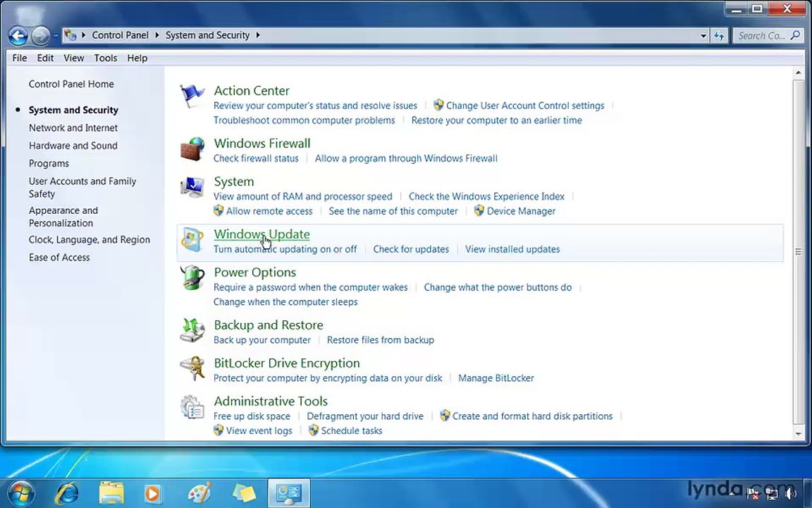Open the Power Options battery icon
812x508 pixels.
tap(192, 278)
